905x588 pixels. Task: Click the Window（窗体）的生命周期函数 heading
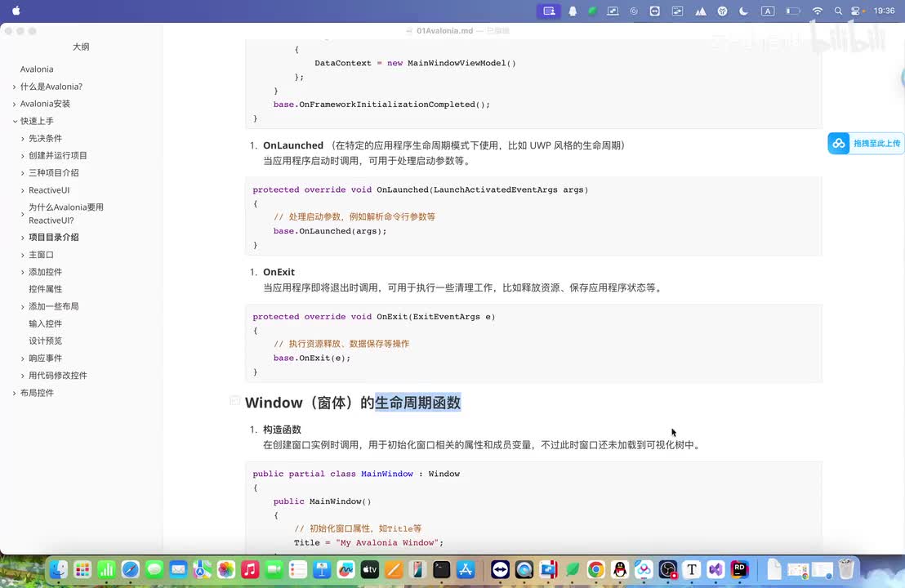pos(353,402)
